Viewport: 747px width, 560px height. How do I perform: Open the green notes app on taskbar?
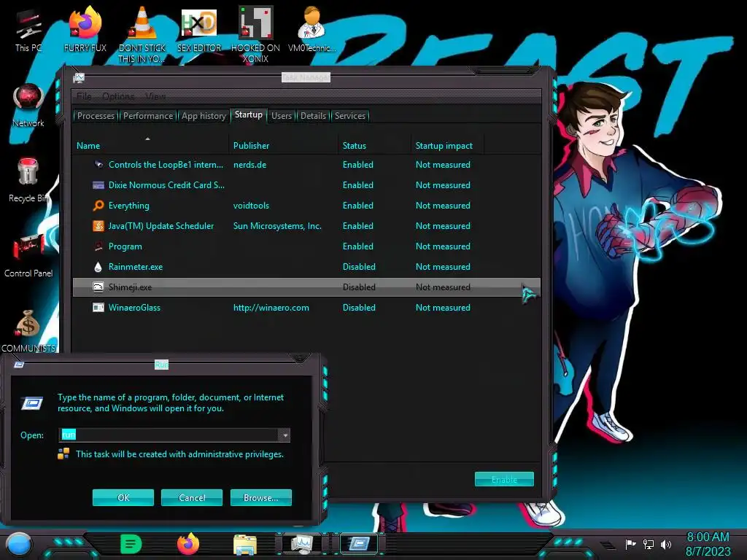pyautogui.click(x=131, y=544)
